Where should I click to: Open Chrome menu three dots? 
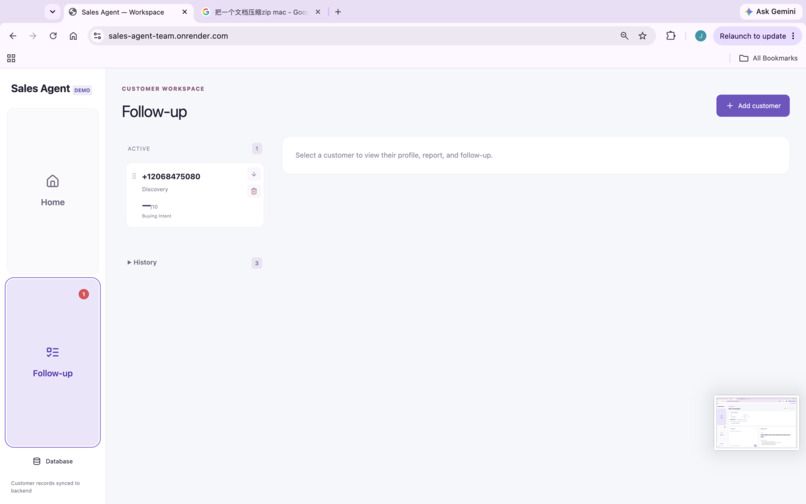793,36
